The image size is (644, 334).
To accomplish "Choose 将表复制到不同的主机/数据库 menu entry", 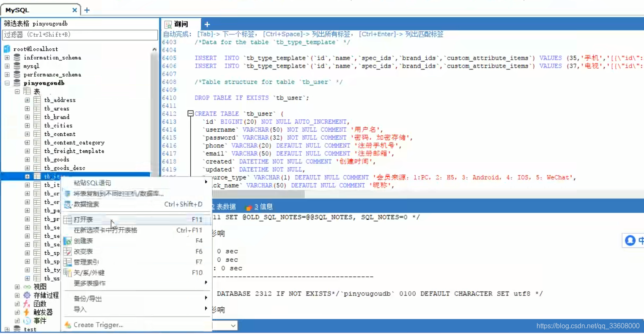I will 136,193.
